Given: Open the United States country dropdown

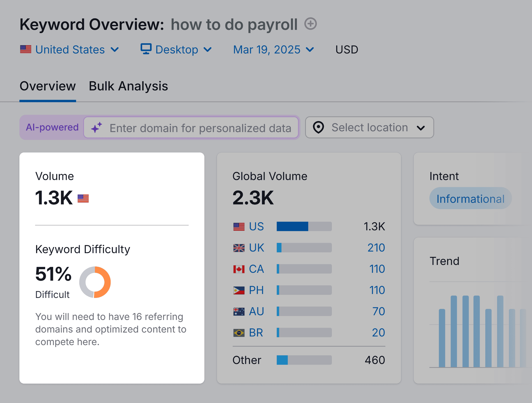Looking at the screenshot, I should click(70, 50).
